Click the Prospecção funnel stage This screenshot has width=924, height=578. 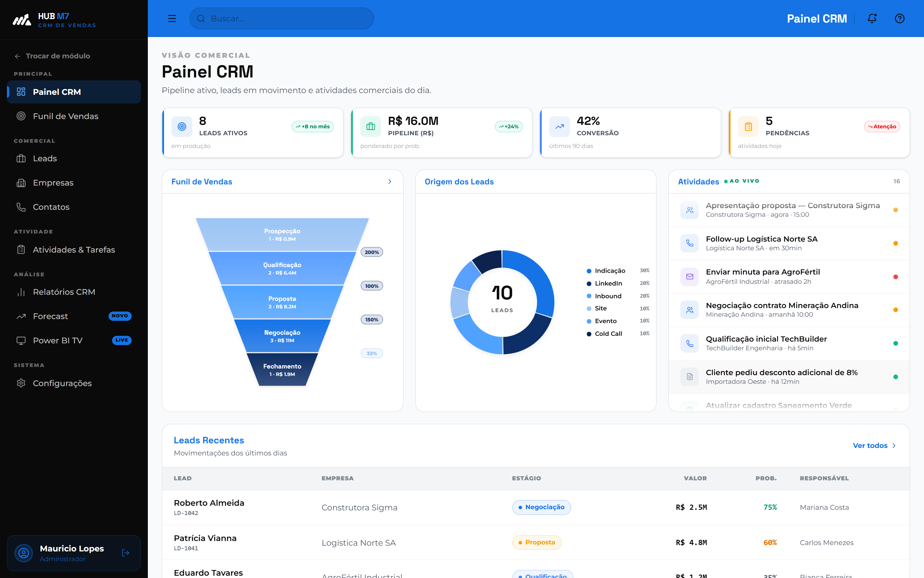coord(282,234)
